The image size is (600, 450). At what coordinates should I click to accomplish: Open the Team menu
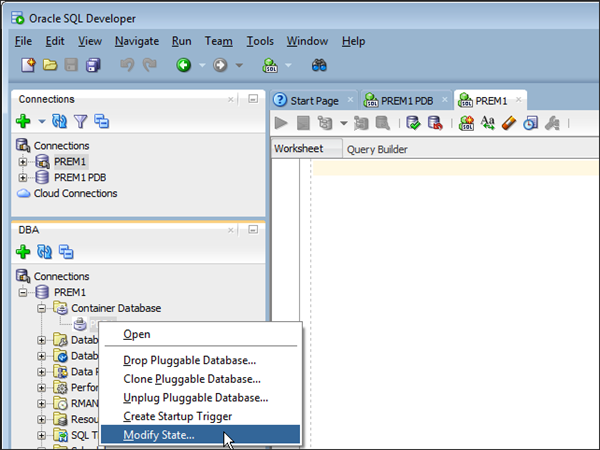218,41
